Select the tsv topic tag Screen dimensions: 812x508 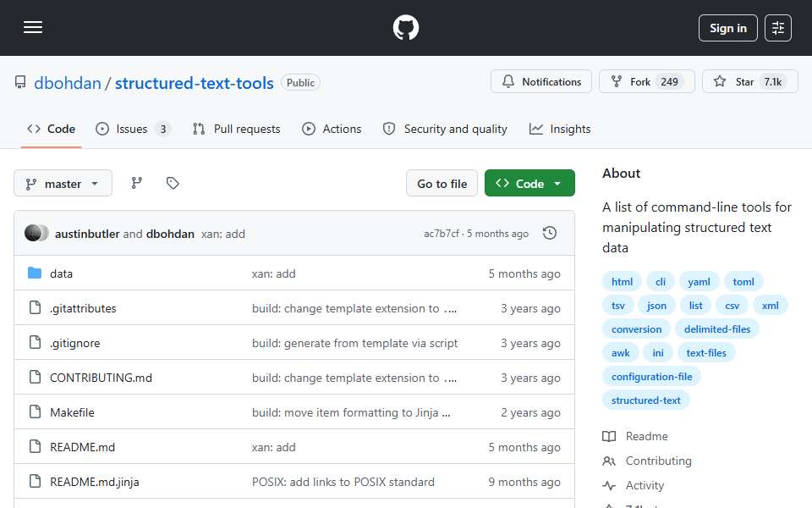click(617, 306)
